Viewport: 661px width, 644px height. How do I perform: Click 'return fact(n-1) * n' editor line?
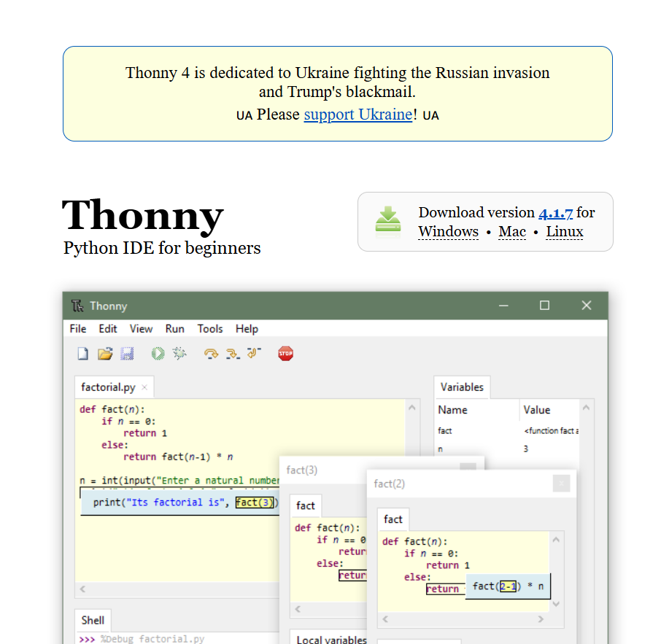click(178, 457)
